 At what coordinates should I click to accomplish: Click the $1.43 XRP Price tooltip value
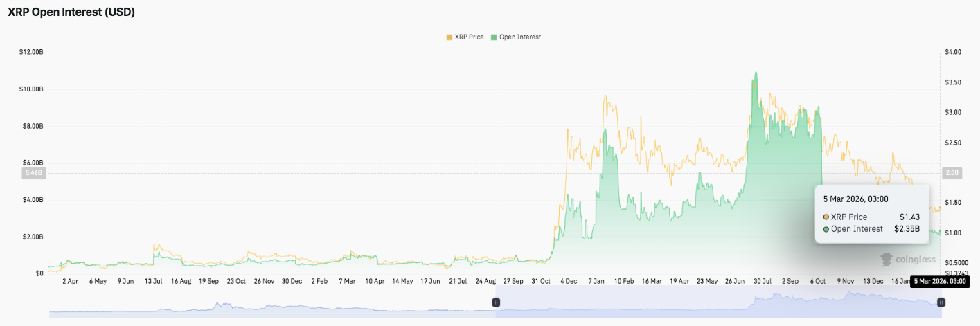pyautogui.click(x=909, y=217)
